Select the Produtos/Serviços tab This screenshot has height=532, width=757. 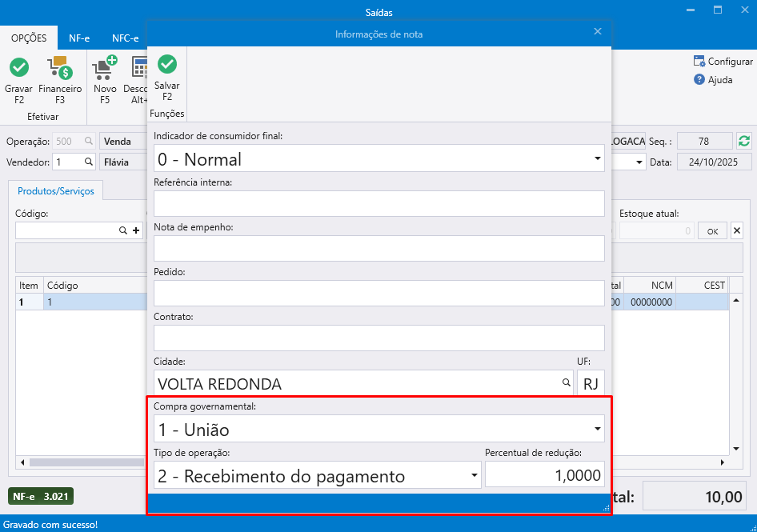click(x=56, y=191)
